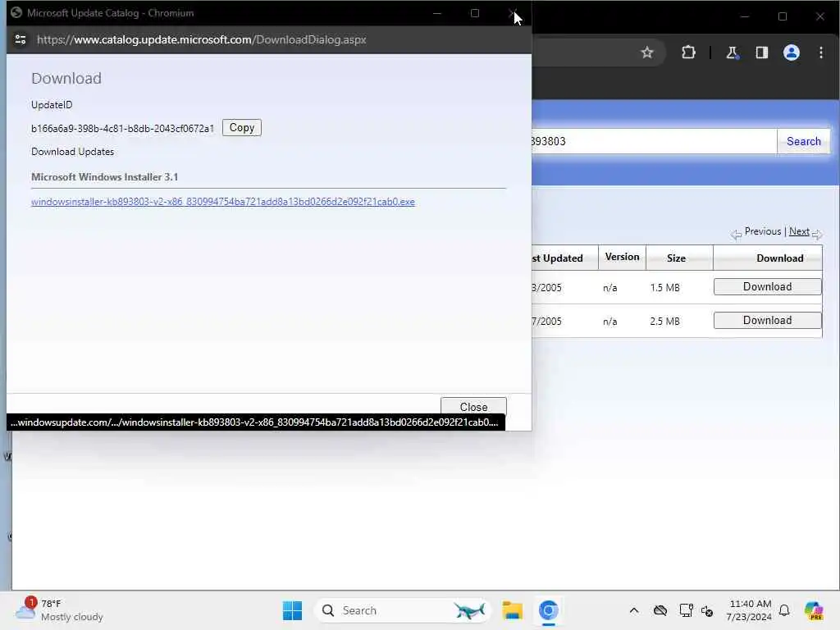
Task: Select the 1.5 MB size cell
Action: tap(664, 288)
